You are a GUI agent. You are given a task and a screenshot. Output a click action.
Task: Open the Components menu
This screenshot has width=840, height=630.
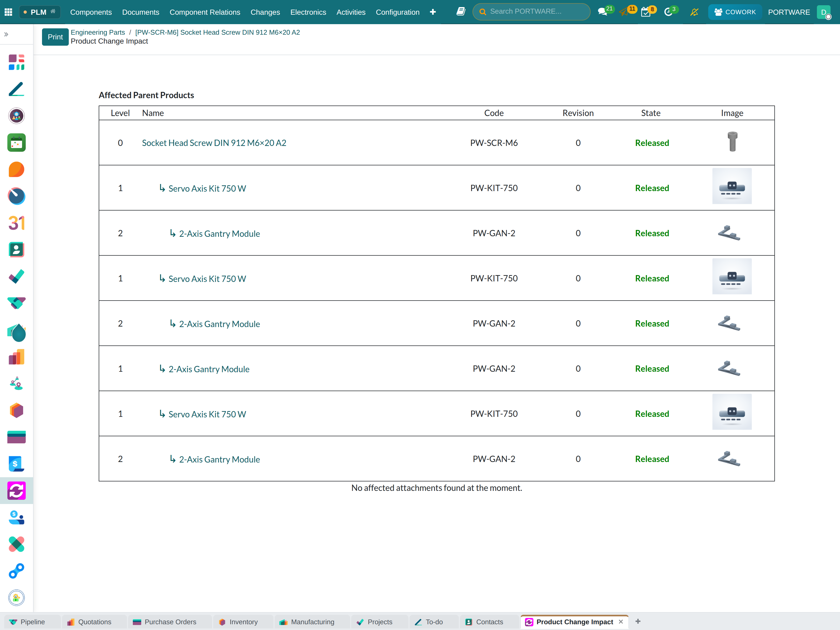(91, 12)
